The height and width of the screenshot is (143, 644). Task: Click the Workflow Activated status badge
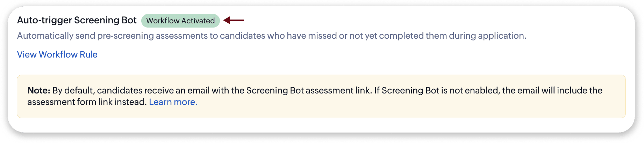pyautogui.click(x=180, y=21)
